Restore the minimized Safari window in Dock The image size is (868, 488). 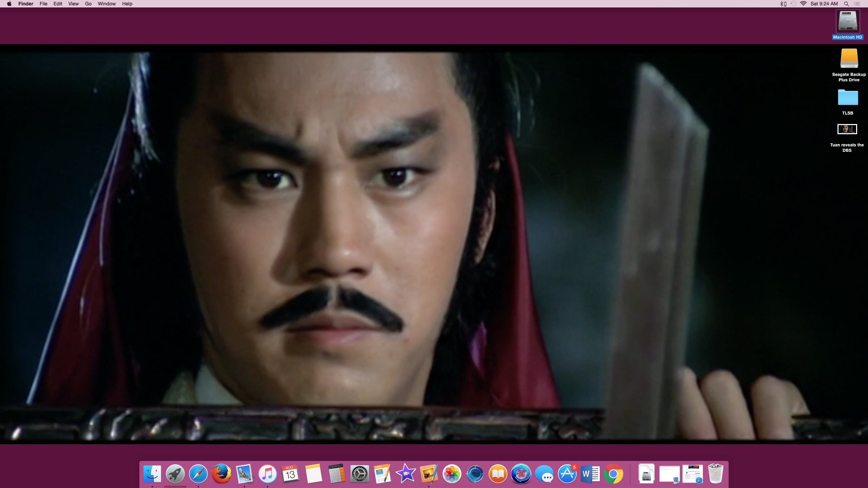[692, 474]
